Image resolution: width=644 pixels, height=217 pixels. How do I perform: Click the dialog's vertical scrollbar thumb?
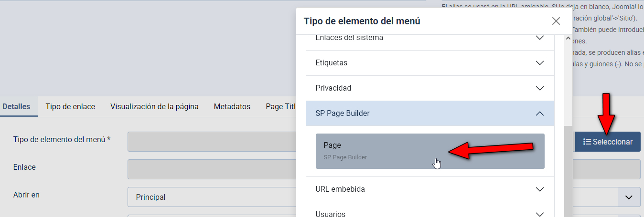pyautogui.click(x=568, y=172)
